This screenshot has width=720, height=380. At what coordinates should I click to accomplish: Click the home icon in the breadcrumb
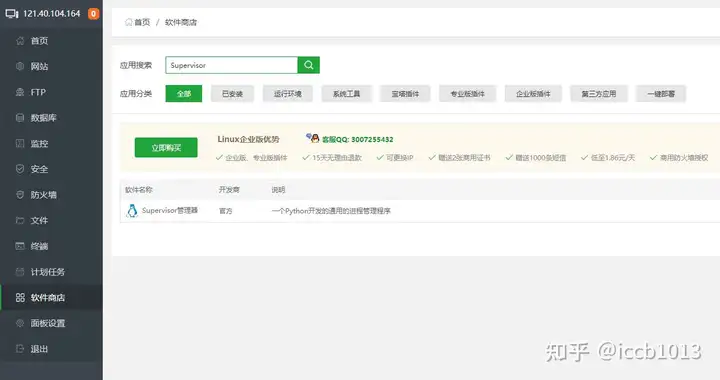click(x=129, y=22)
